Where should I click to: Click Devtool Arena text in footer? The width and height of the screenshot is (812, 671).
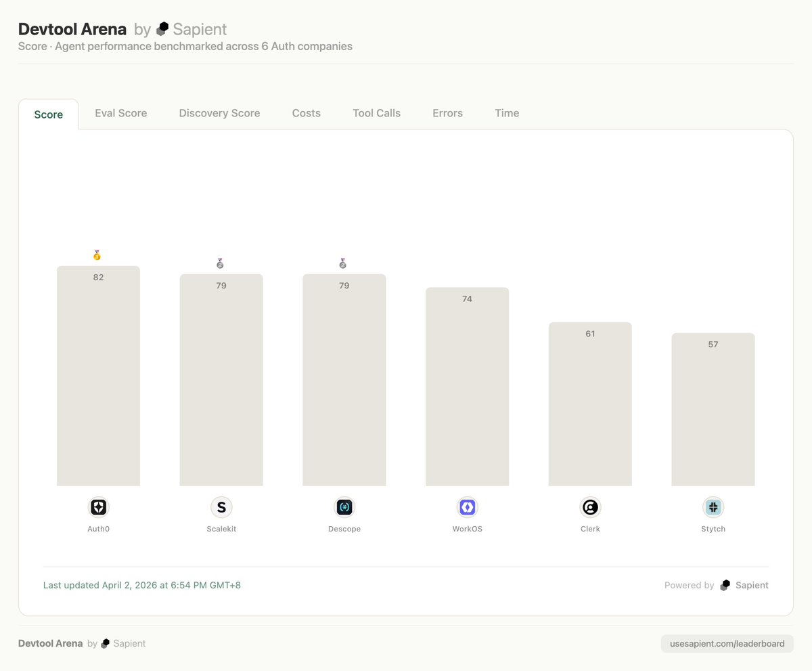point(51,644)
